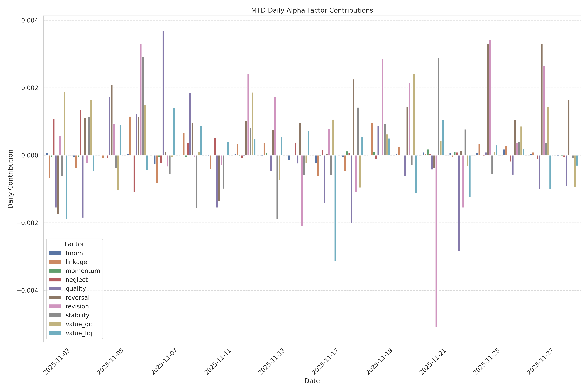Click the 'Date' x-axis label
The width and height of the screenshot is (588, 392).
point(312,381)
